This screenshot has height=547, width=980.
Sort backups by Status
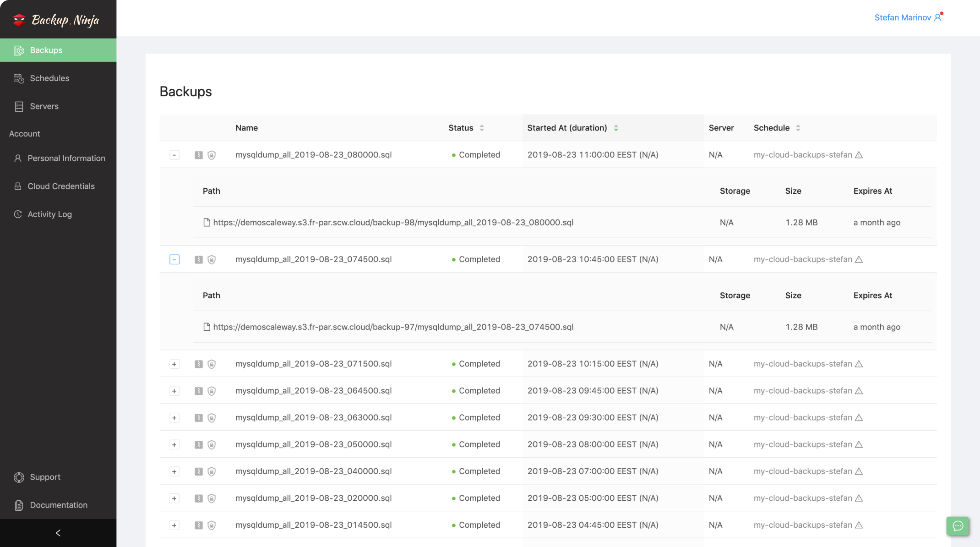click(x=482, y=128)
